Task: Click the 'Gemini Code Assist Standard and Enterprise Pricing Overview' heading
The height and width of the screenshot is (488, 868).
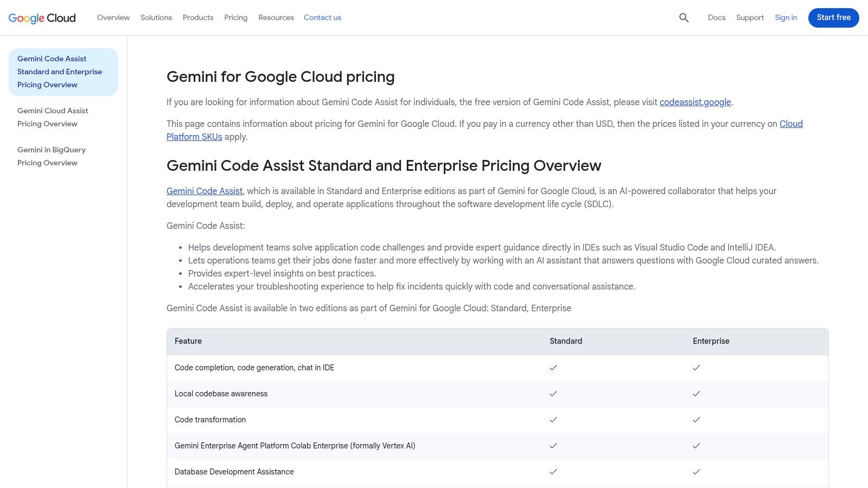Action: [x=384, y=166]
